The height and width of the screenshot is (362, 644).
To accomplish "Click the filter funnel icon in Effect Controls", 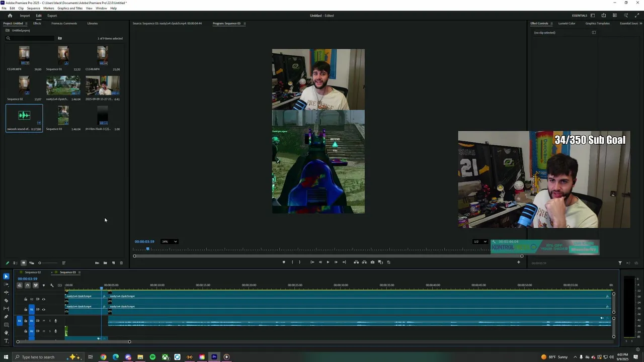I will click(x=620, y=263).
